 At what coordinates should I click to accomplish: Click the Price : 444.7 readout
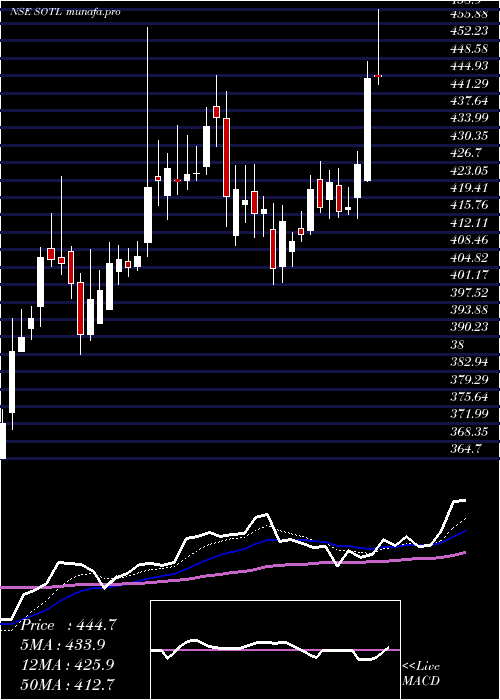69,625
